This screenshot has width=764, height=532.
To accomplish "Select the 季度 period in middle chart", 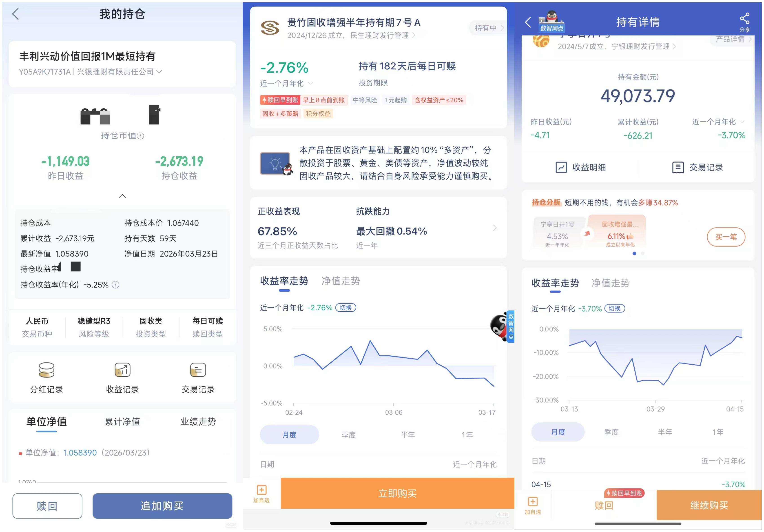I will click(348, 434).
